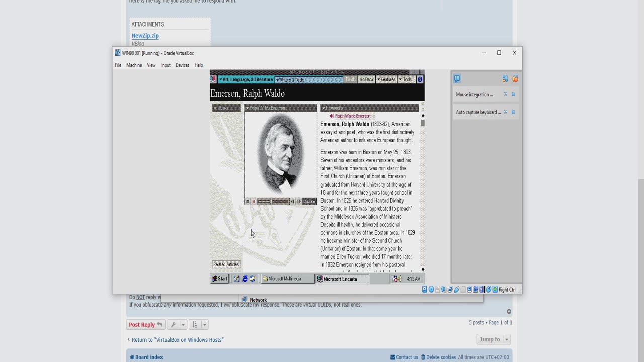Screen dimensions: 644x362
Task: Click the Auto capture keyboard notification help icon
Action: pos(505,112)
